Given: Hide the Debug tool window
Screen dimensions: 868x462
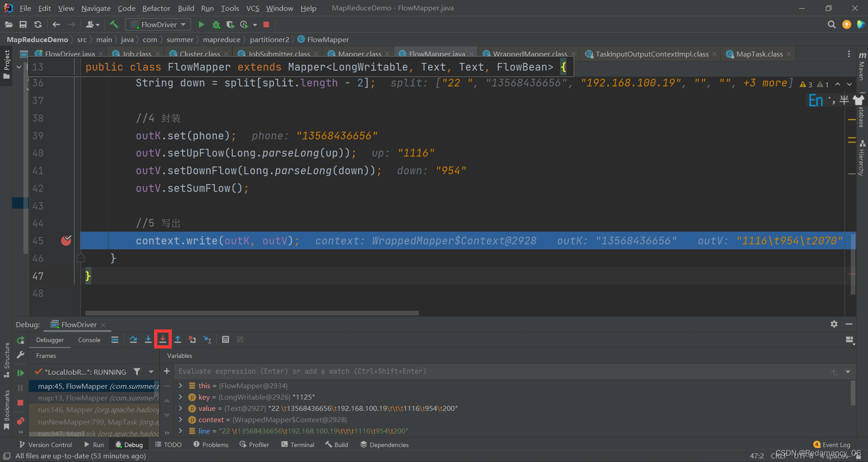Looking at the screenshot, I should (x=849, y=324).
